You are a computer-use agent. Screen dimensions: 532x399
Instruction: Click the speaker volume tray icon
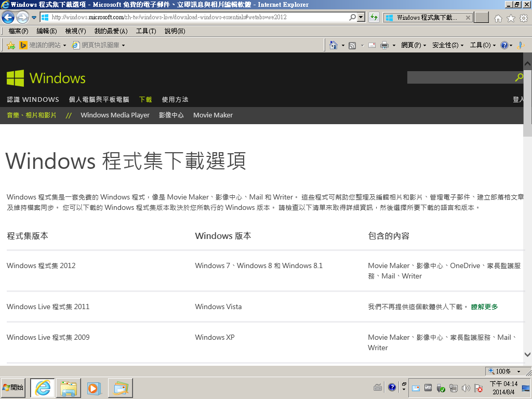(x=466, y=388)
